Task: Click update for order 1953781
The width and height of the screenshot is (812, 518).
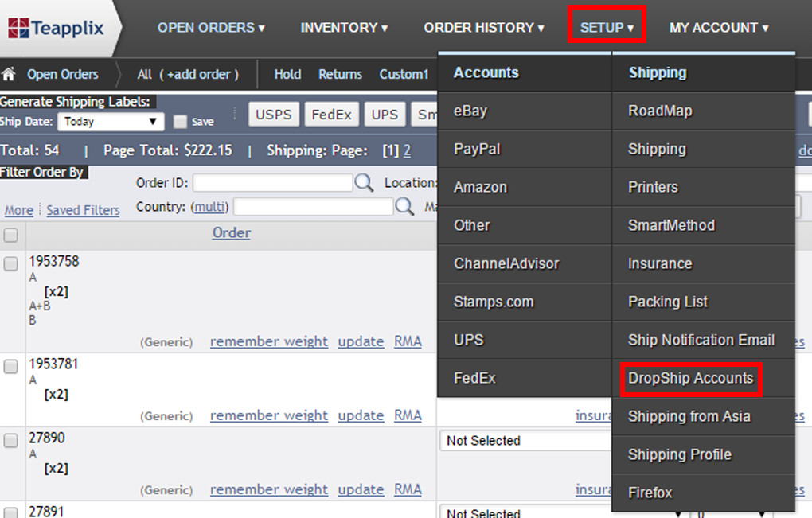Action: pos(361,415)
